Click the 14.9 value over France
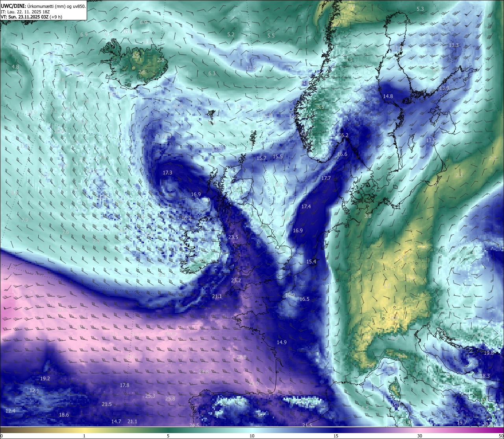This screenshot has width=504, height=439. (282, 343)
